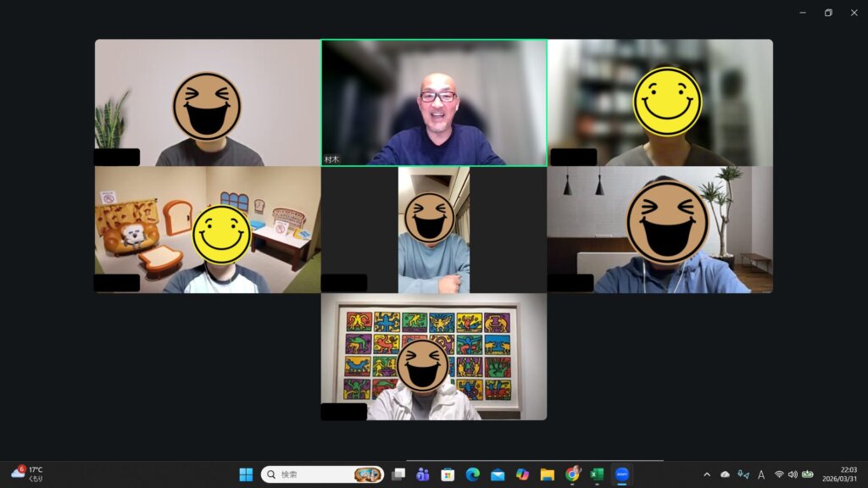Launch Microsoft Edge from the taskbar

tap(472, 474)
